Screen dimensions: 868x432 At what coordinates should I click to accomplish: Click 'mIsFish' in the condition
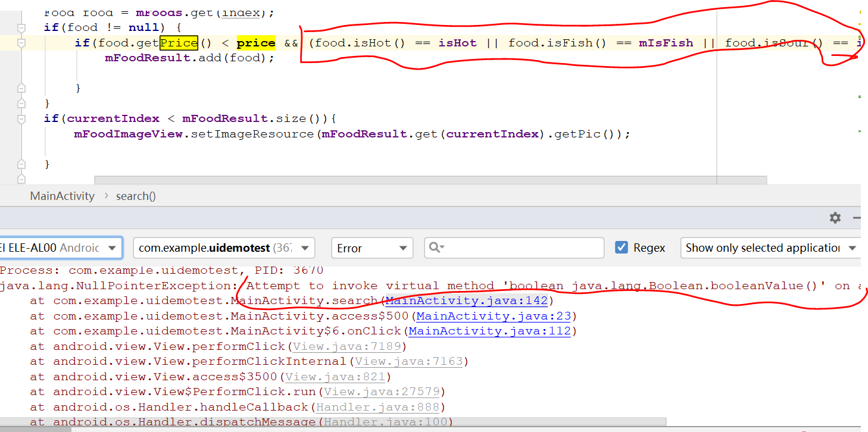click(666, 43)
